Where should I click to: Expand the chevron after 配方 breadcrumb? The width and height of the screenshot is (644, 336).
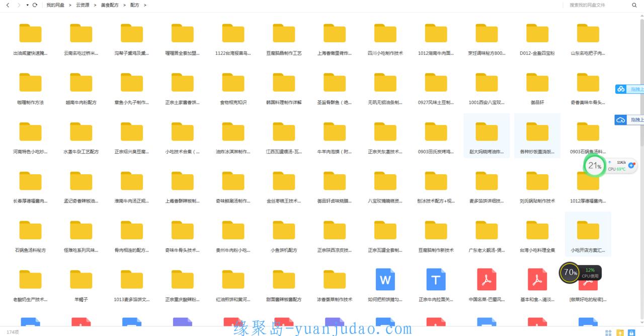pyautogui.click(x=145, y=5)
